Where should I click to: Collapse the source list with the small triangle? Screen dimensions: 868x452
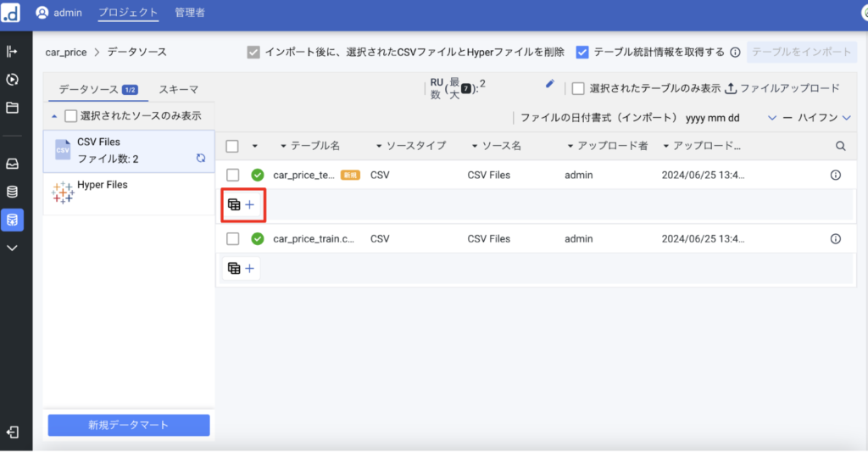pyautogui.click(x=54, y=116)
